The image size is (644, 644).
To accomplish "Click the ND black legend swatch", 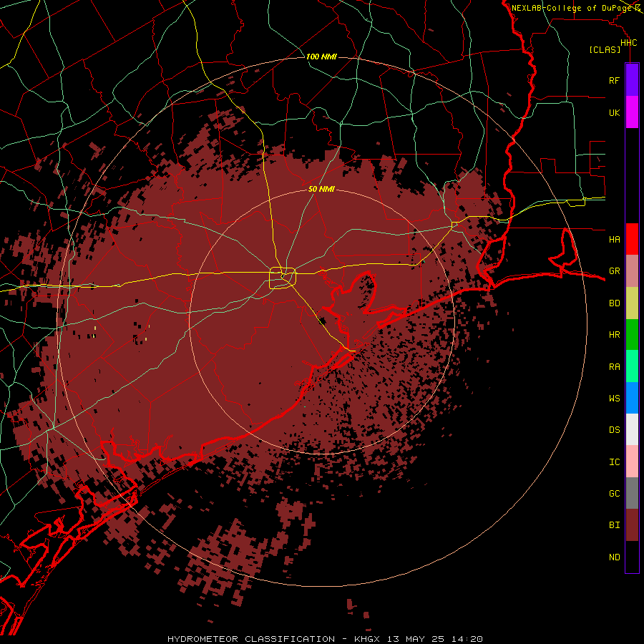I will 632,557.
